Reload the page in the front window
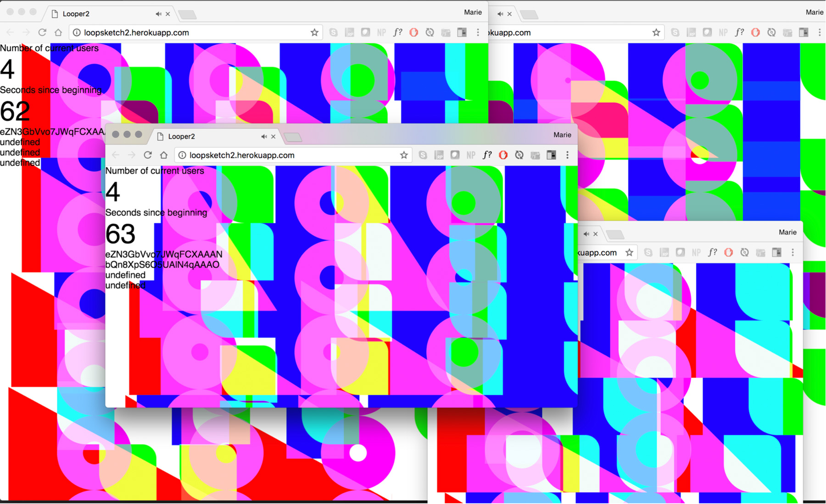This screenshot has width=826, height=504. [x=148, y=155]
